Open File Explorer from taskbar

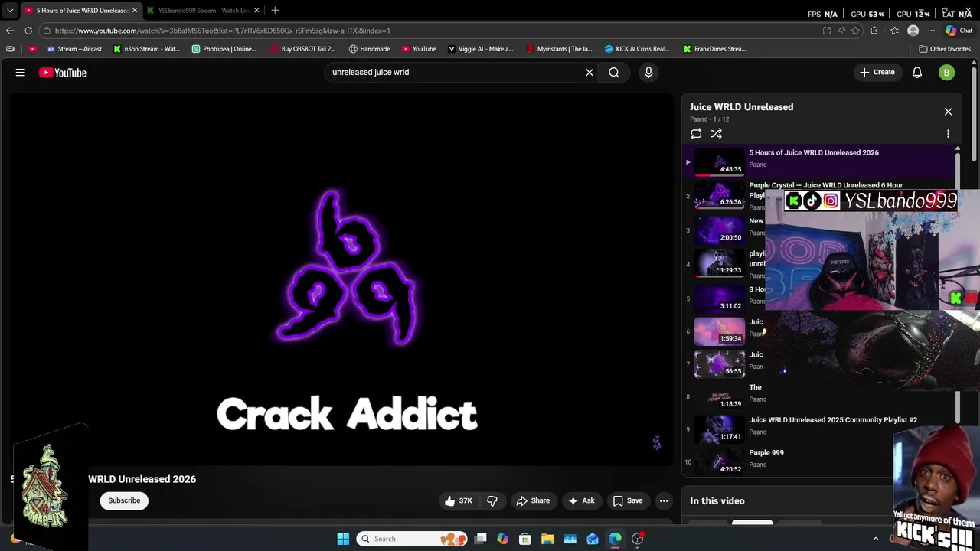point(547,539)
